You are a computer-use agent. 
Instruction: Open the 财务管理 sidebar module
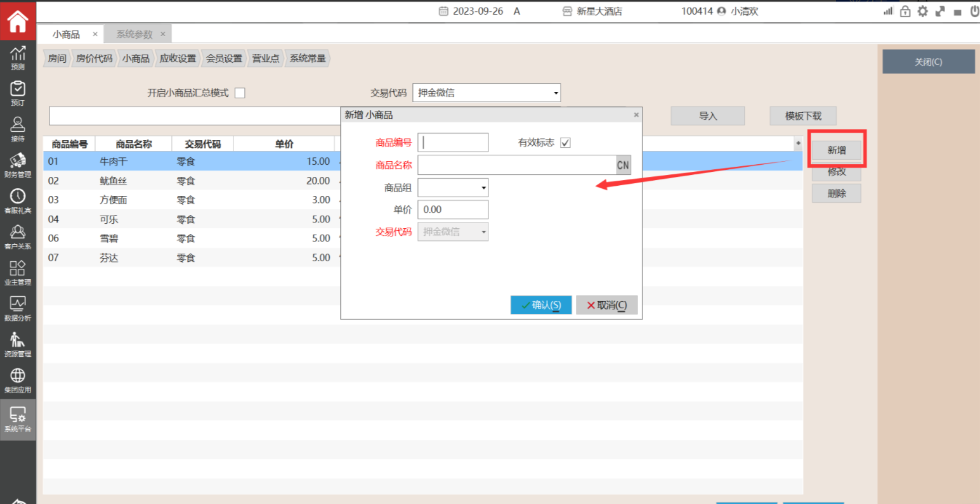pyautogui.click(x=18, y=165)
